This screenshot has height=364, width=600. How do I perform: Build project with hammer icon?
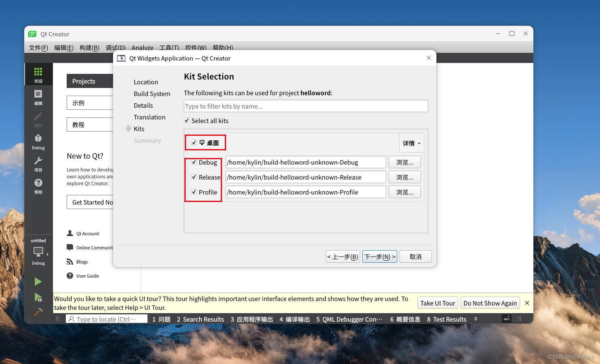click(38, 312)
